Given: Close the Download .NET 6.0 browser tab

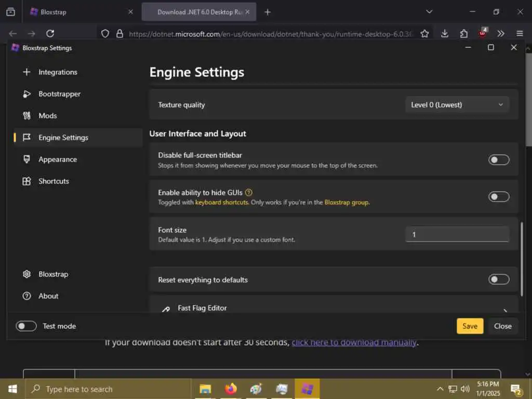Looking at the screenshot, I should pos(247,12).
